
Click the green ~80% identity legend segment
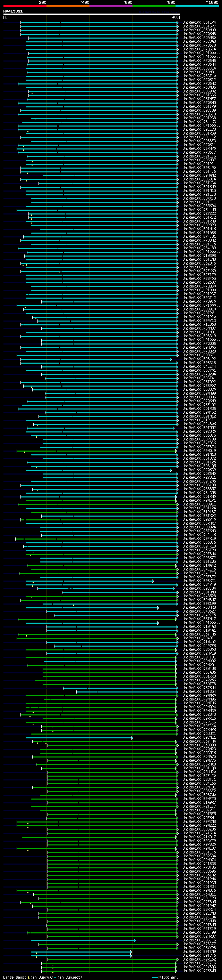click(154, 6)
